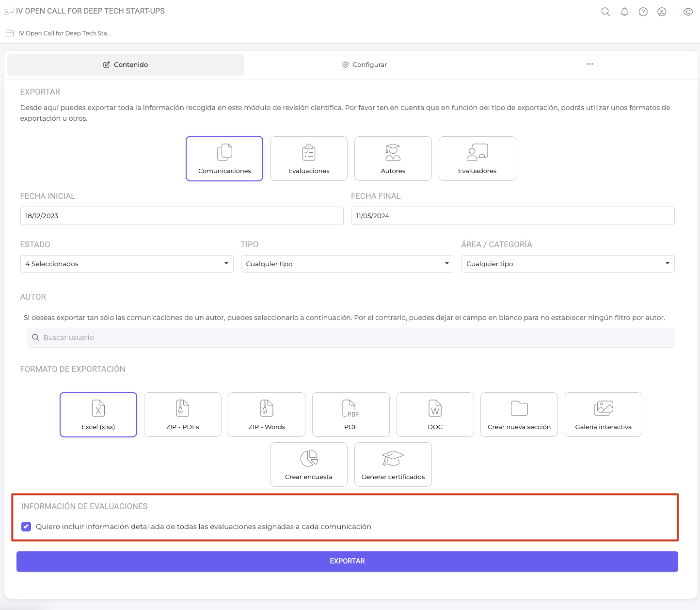This screenshot has width=700, height=610.
Task: Choose PDF export format
Action: coord(351,415)
